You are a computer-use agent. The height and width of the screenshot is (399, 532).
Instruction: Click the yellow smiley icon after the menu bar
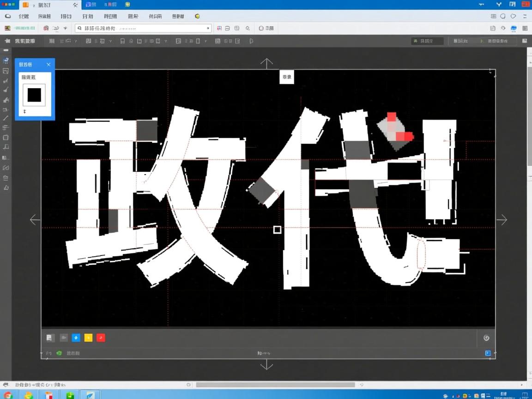197,16
